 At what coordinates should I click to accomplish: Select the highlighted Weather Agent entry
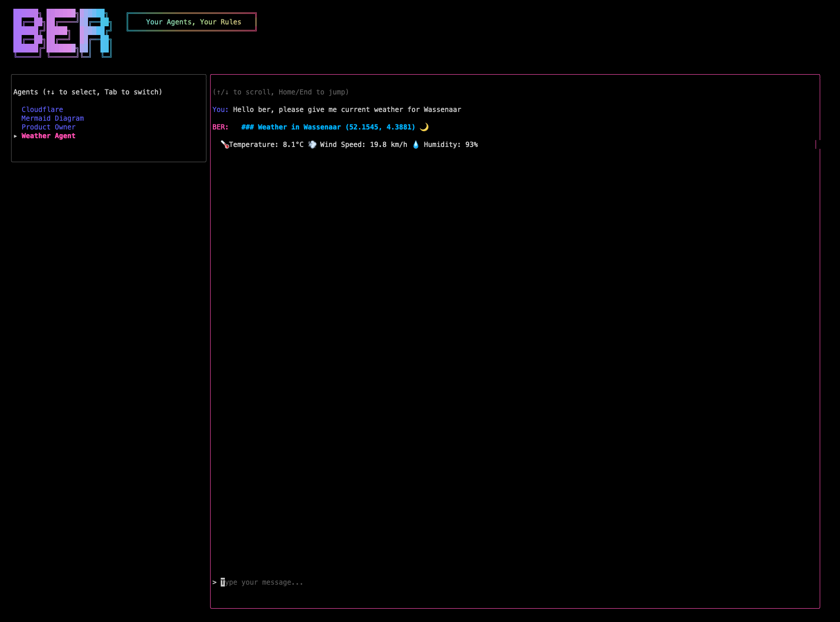tap(48, 136)
